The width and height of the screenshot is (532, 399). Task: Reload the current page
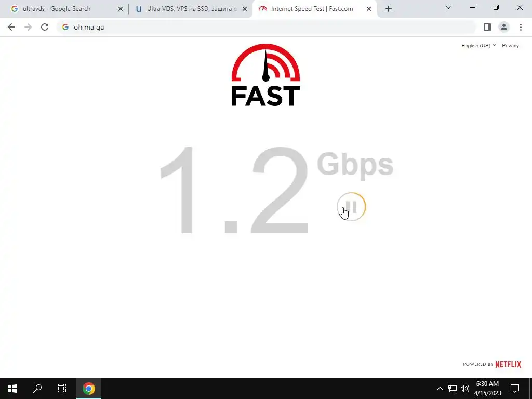pyautogui.click(x=45, y=27)
